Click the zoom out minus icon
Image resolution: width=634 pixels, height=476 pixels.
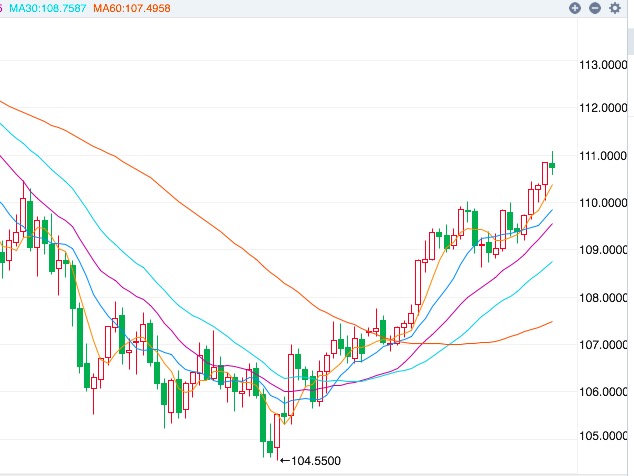(595, 8)
